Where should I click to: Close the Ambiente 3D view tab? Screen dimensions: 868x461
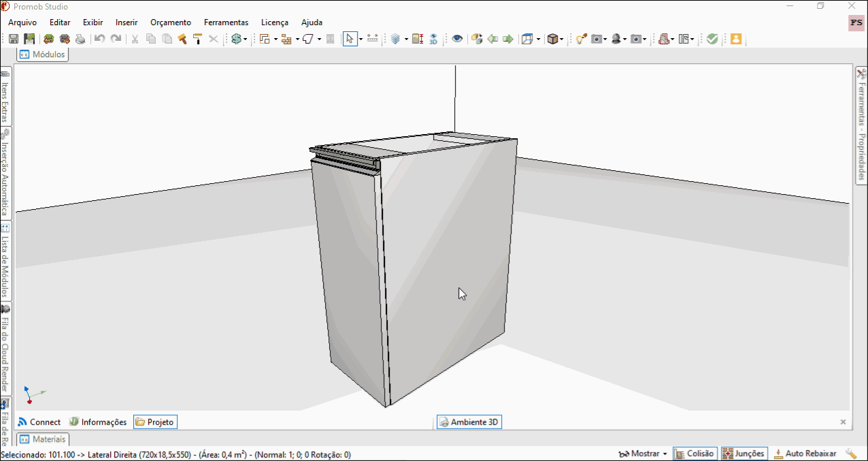[844, 422]
